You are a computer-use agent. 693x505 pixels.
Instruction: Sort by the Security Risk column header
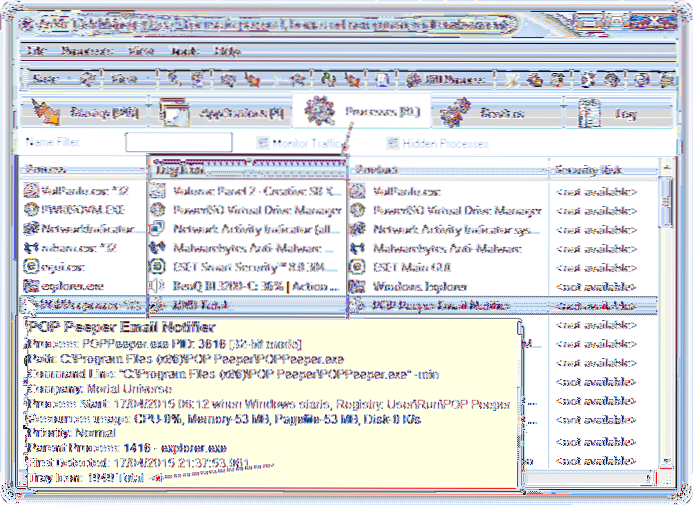click(604, 170)
